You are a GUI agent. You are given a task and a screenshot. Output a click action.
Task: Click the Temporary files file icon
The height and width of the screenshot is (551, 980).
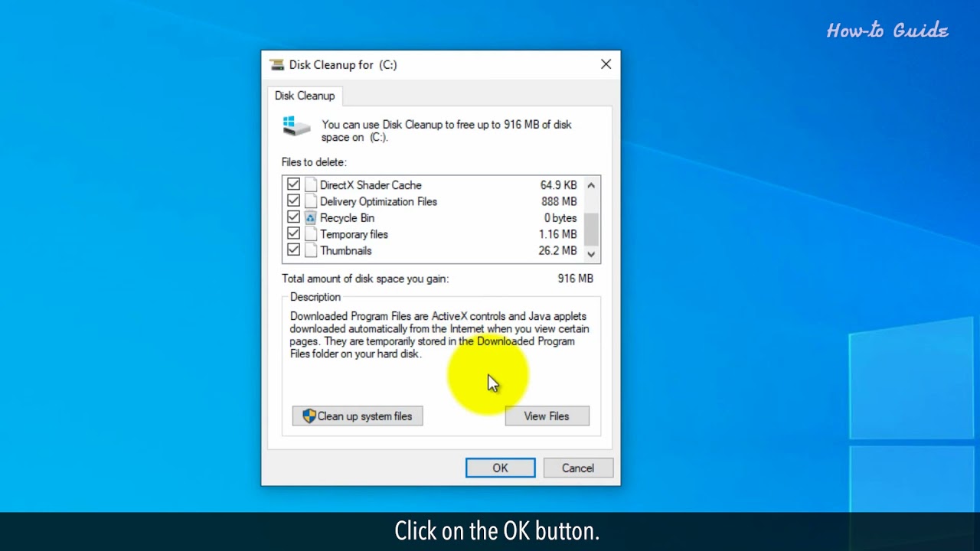point(310,234)
